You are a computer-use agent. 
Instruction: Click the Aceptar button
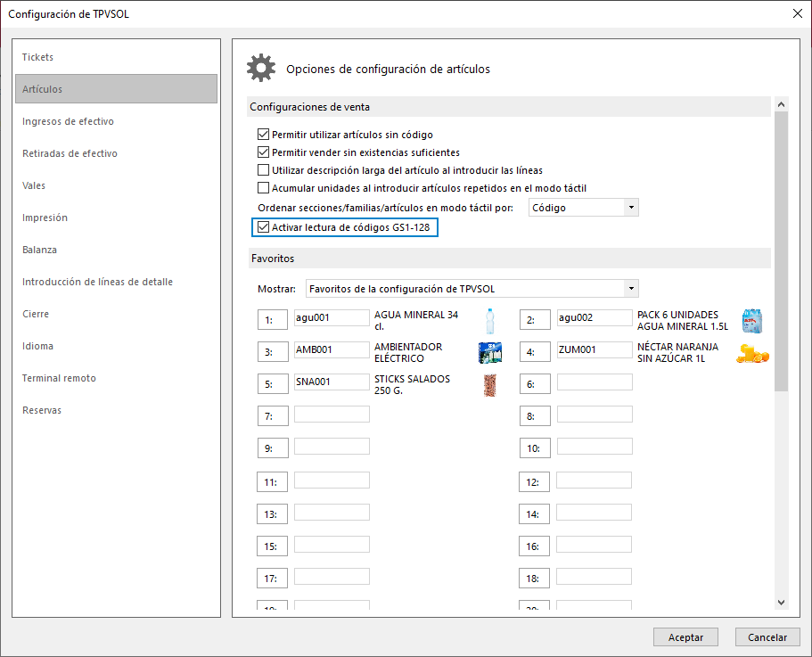685,637
